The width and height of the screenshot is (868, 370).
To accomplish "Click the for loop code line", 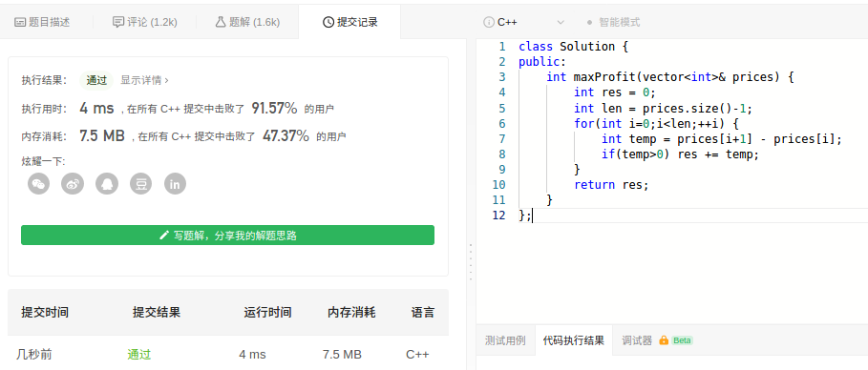I will click(656, 123).
